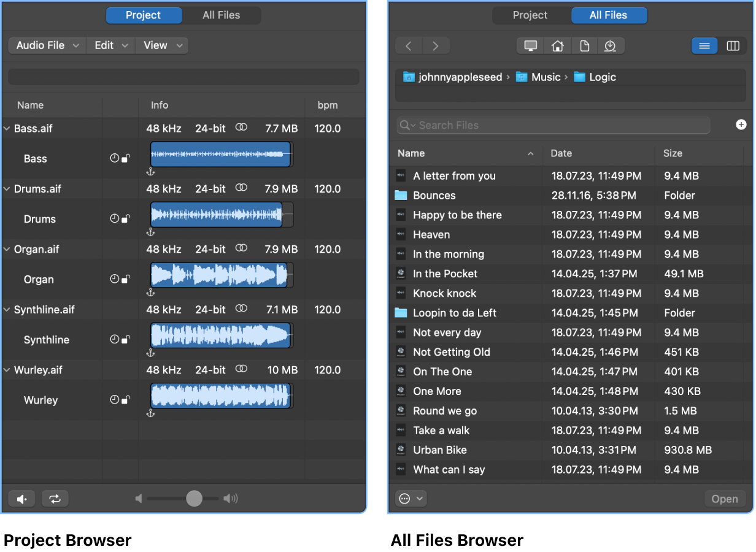Click the Open button
The height and width of the screenshot is (552, 756).
click(x=725, y=499)
